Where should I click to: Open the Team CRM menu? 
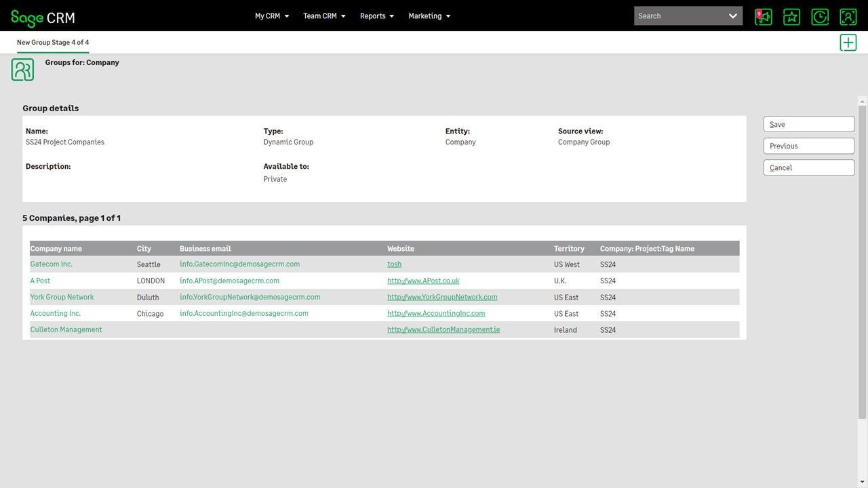[x=324, y=16]
